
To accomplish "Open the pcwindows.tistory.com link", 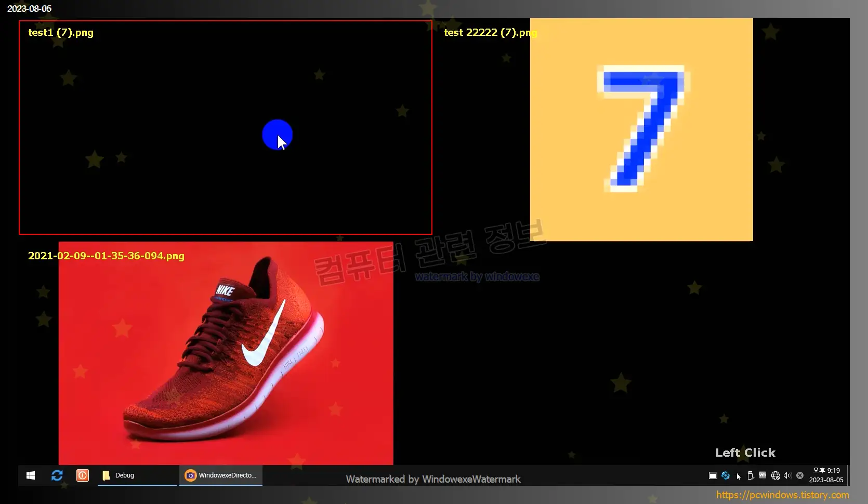I will pos(783,495).
